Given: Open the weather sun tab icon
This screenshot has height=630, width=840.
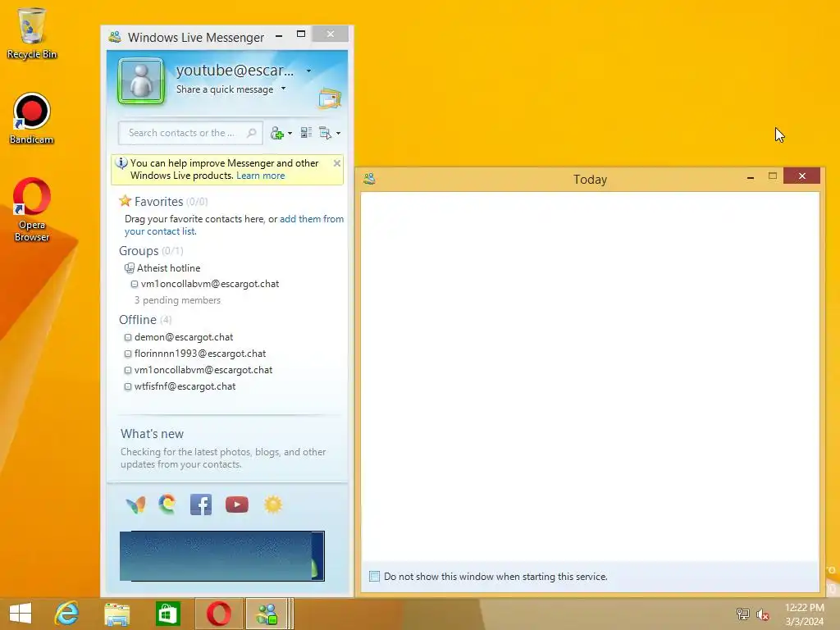Looking at the screenshot, I should point(273,504).
